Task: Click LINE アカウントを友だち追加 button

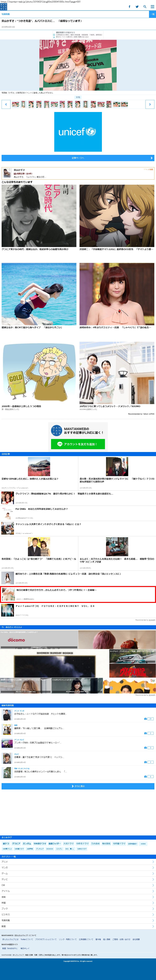Action: click(x=78, y=444)
